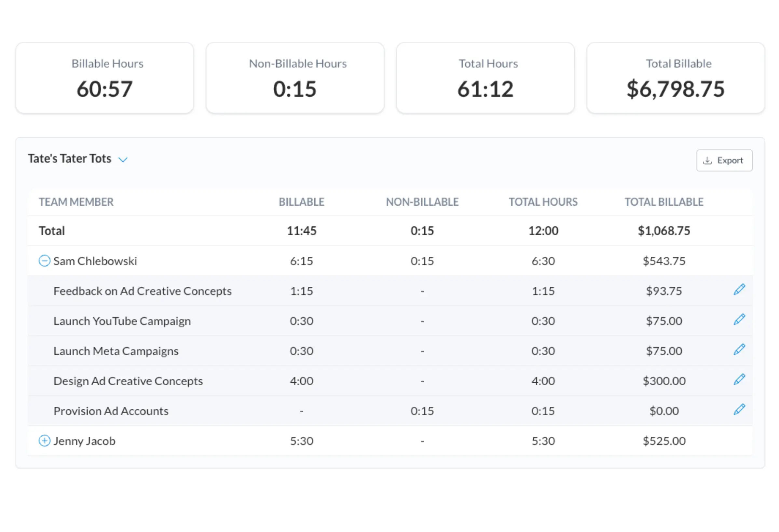Sort by the Billable column header
The width and height of the screenshot is (779, 532).
[301, 202]
